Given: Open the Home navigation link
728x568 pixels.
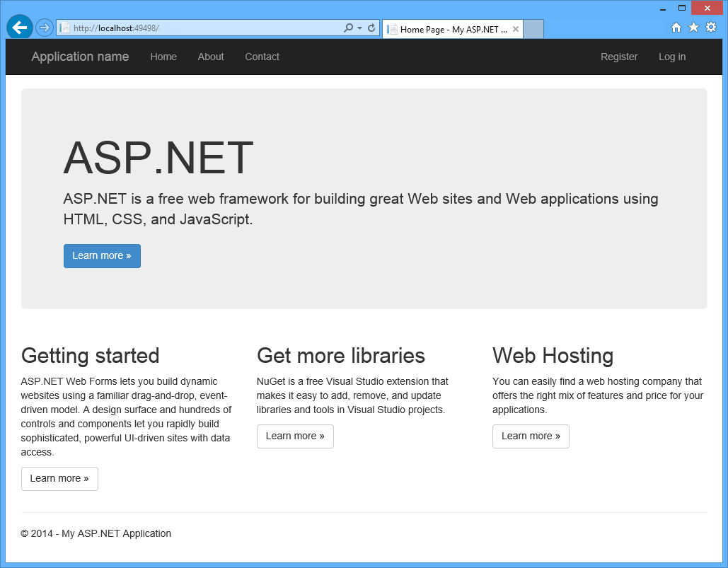Looking at the screenshot, I should [x=163, y=57].
